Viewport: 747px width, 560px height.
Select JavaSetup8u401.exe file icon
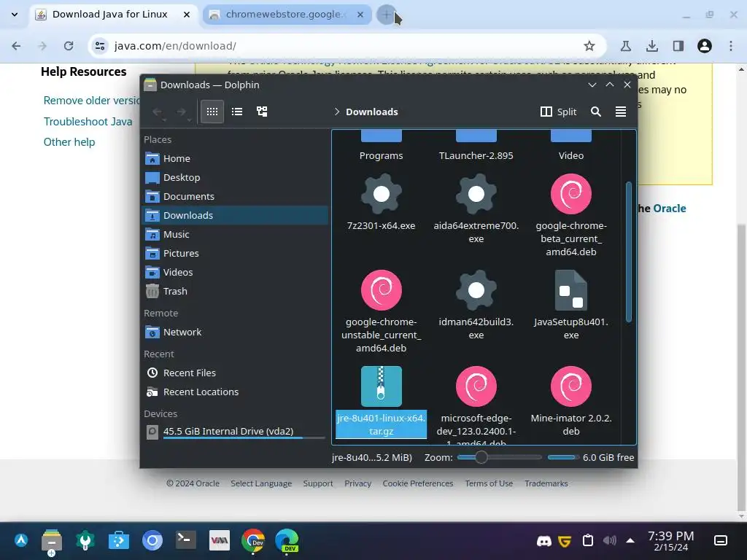click(570, 290)
